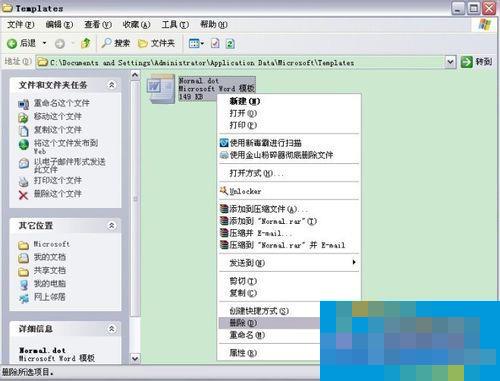Open Shared Documents (共享文档) link
This screenshot has height=381, width=500.
point(49,270)
